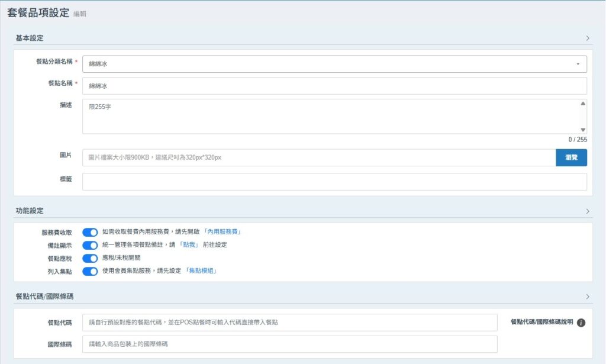Image resolution: width=606 pixels, height=364 pixels.
Task: Open the 內用服務費 link
Action: pos(223,232)
